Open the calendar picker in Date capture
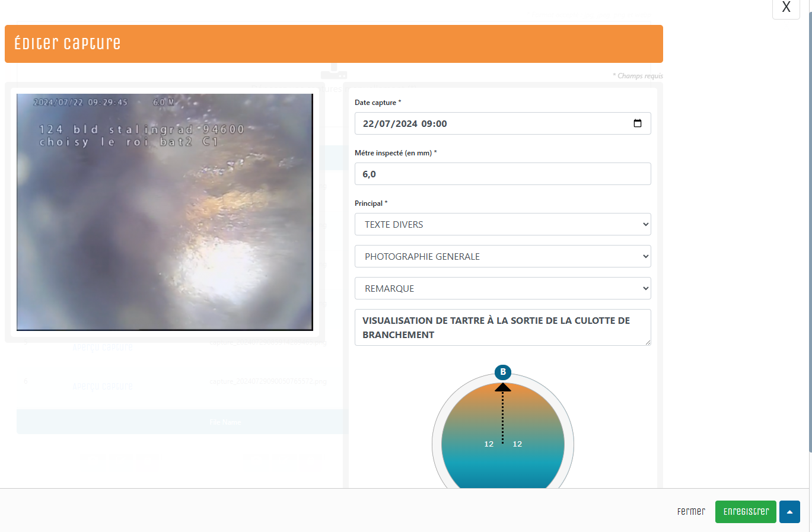 tap(638, 123)
